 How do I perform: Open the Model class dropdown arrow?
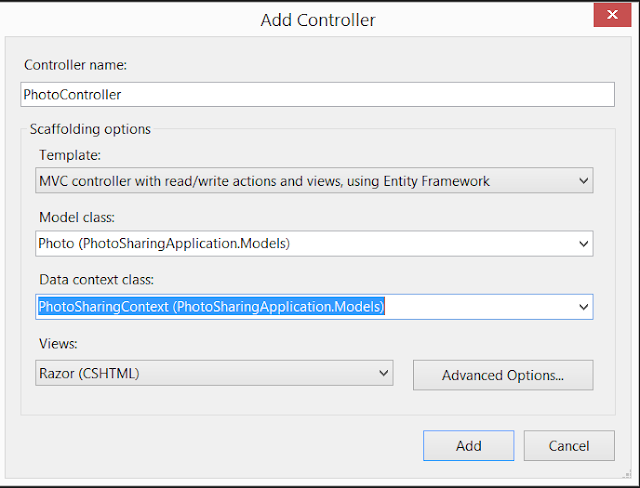(584, 244)
